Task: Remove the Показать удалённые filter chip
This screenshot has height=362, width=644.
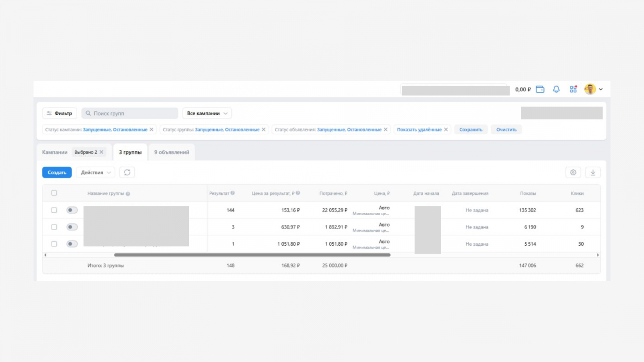Action: (x=446, y=130)
